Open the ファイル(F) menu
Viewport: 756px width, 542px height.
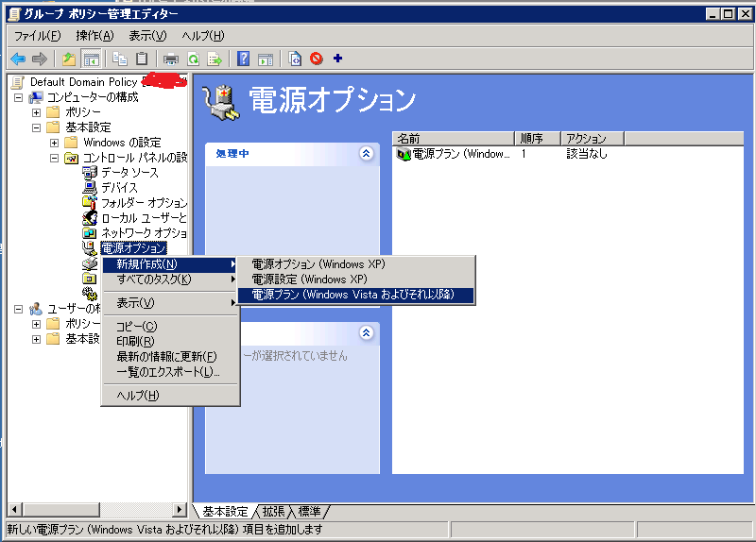click(38, 36)
